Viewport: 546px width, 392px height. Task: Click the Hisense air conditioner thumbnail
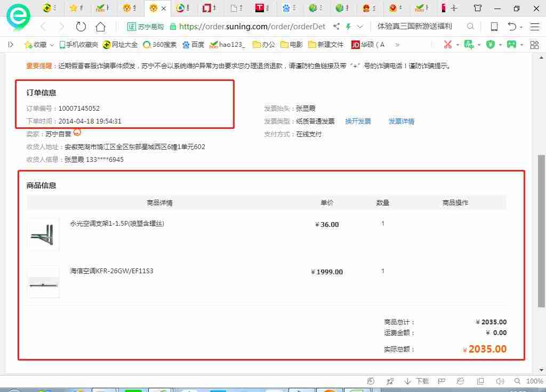click(43, 282)
